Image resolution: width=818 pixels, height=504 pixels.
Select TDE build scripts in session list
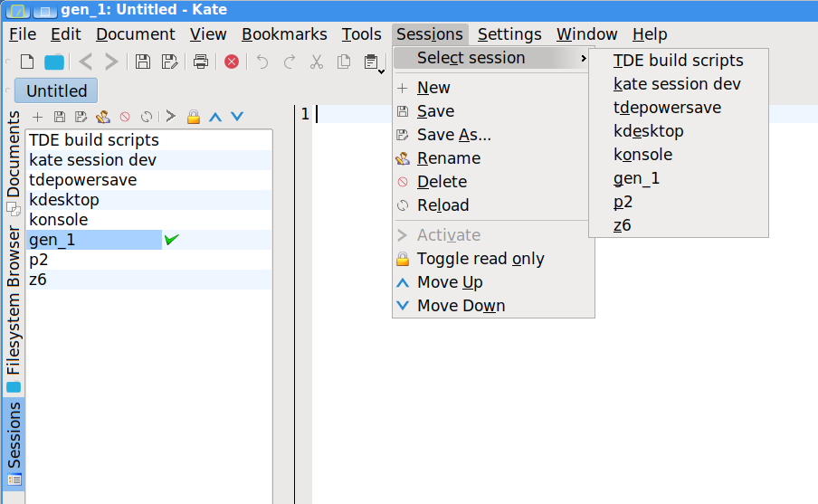[x=149, y=140]
